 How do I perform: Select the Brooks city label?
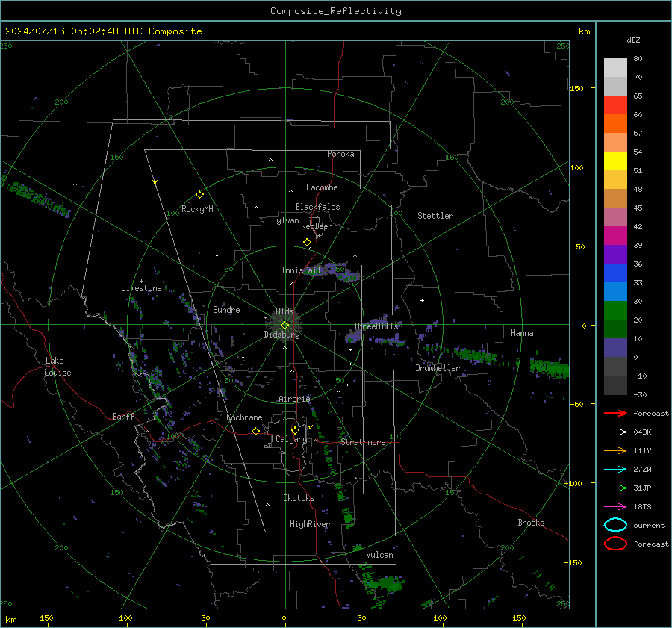[531, 523]
